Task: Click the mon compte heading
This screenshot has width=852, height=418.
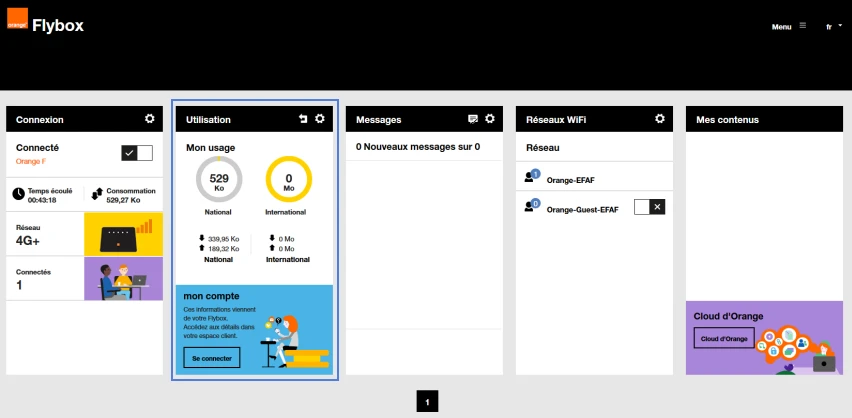Action: [x=211, y=296]
